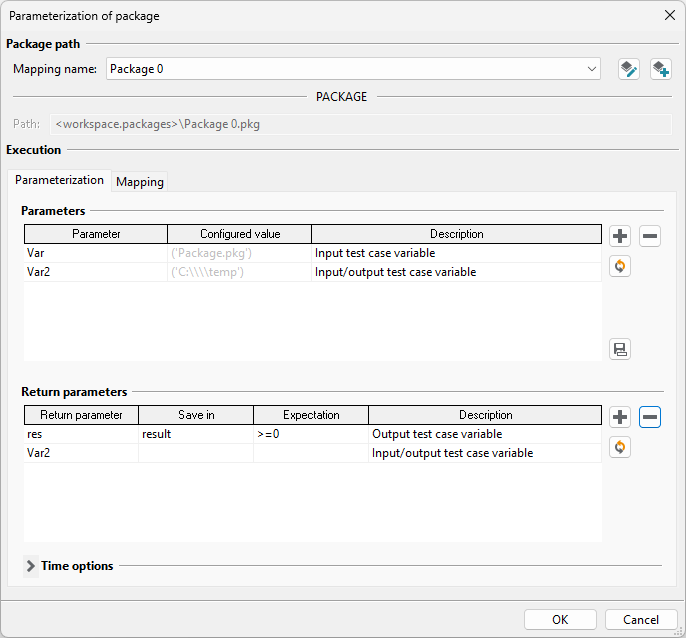This screenshot has width=686, height=638.
Task: Click the Path field showing Package 0.pkg
Action: (x=360, y=124)
